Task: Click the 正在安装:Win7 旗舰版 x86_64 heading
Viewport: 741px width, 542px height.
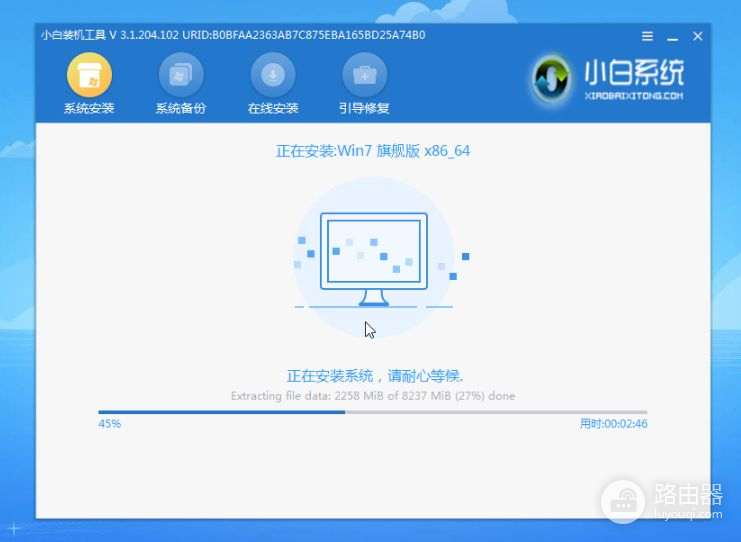Action: (373, 151)
